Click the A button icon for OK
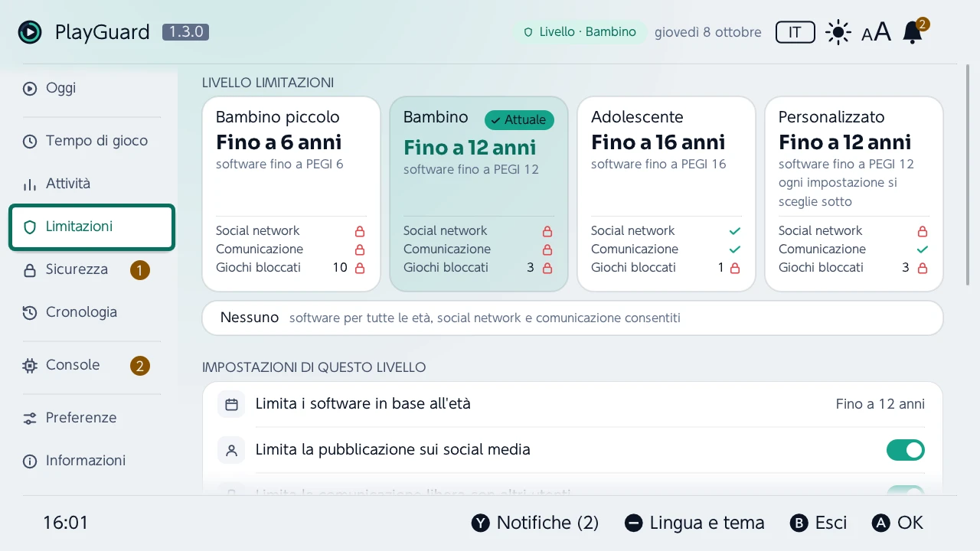This screenshot has height=551, width=980. coord(881,523)
